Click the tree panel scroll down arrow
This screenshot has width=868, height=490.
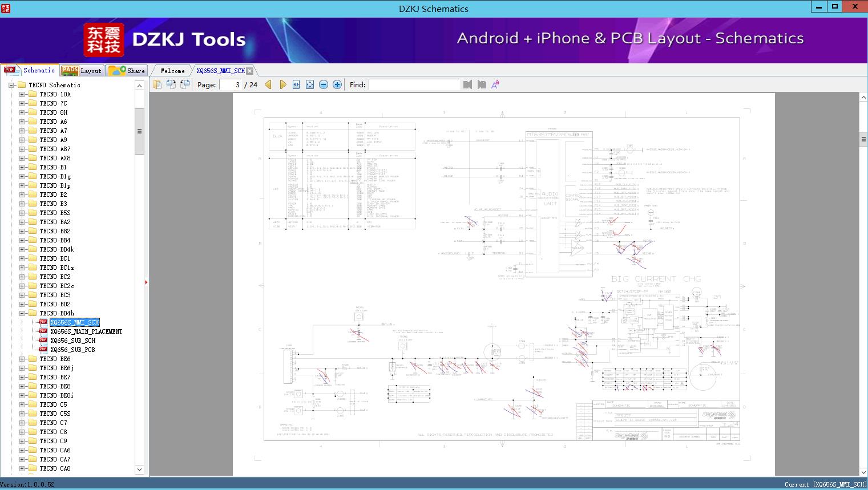tap(139, 469)
